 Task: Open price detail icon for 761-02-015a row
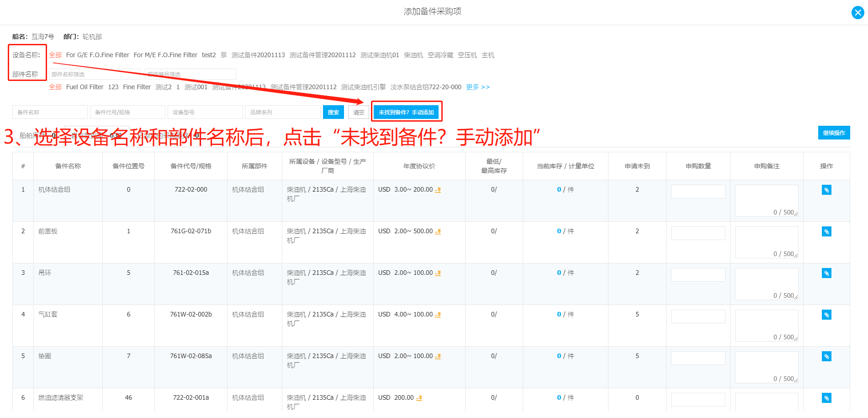[x=438, y=273]
